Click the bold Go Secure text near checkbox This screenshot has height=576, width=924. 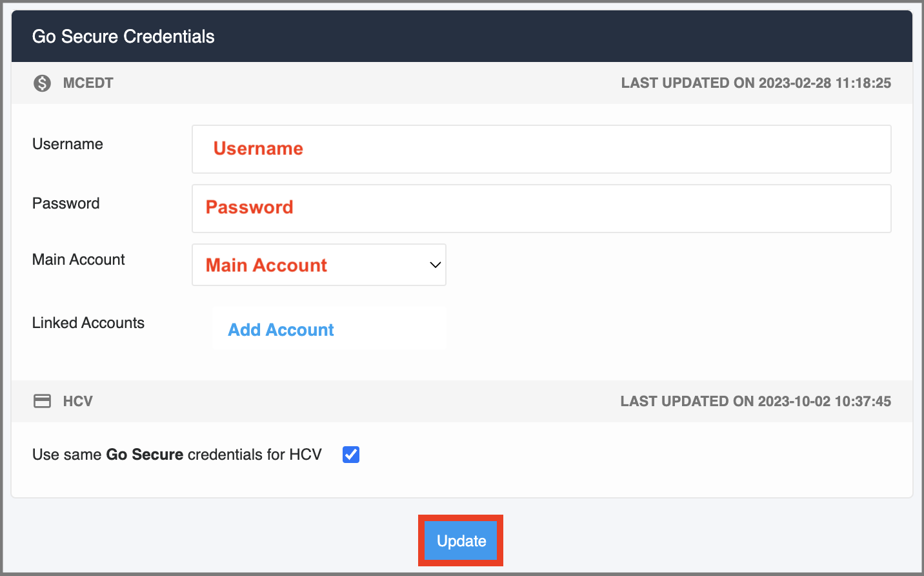(x=145, y=455)
